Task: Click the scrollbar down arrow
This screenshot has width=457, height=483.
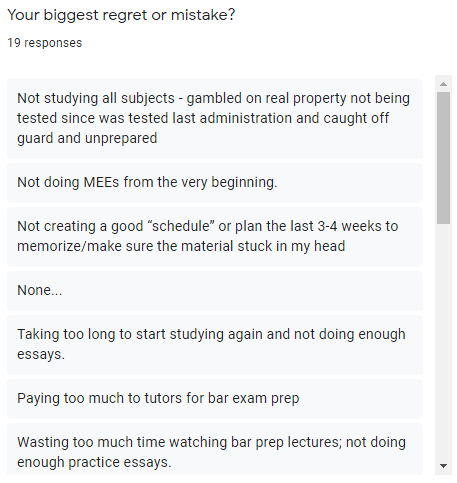Action: tap(443, 466)
